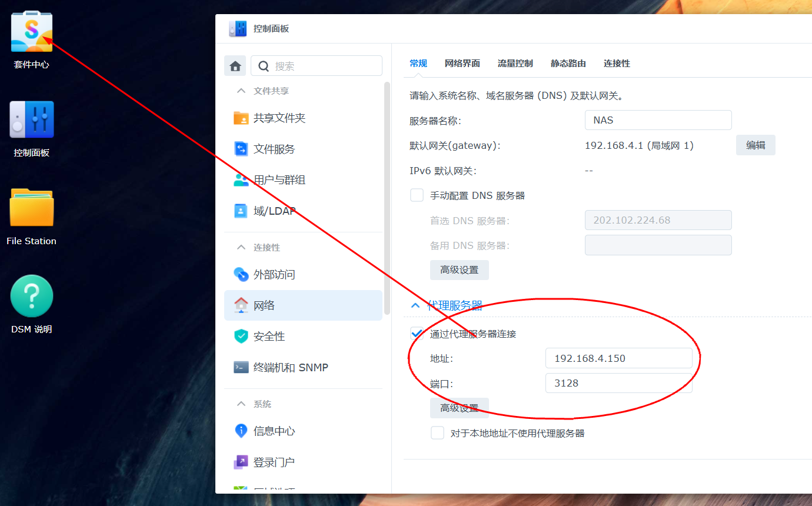Screen dimensions: 812x506
Task: Click the 备用 DNS 服务器 field
Action: [x=658, y=245]
